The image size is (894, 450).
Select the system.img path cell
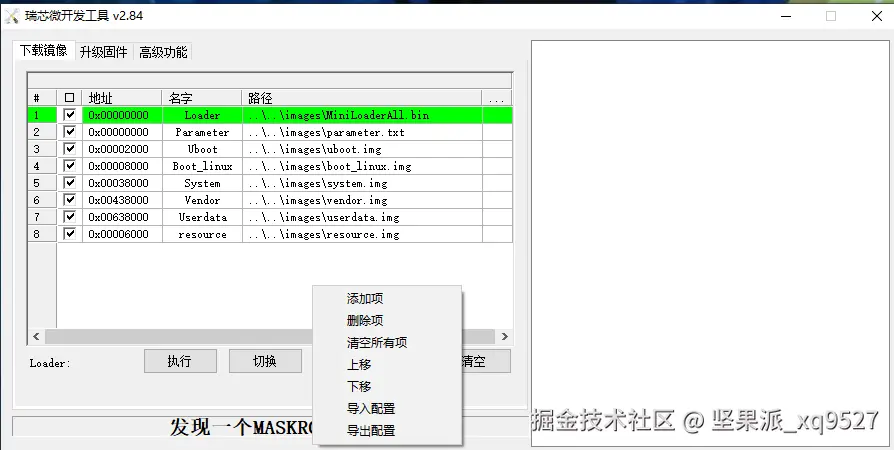click(362, 184)
